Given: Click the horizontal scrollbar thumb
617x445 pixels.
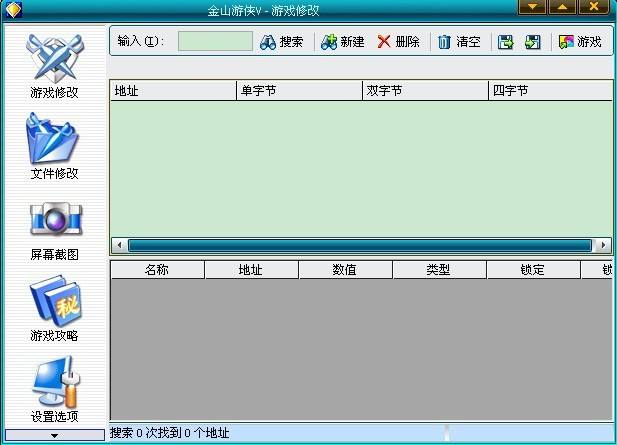Looking at the screenshot, I should 360,245.
